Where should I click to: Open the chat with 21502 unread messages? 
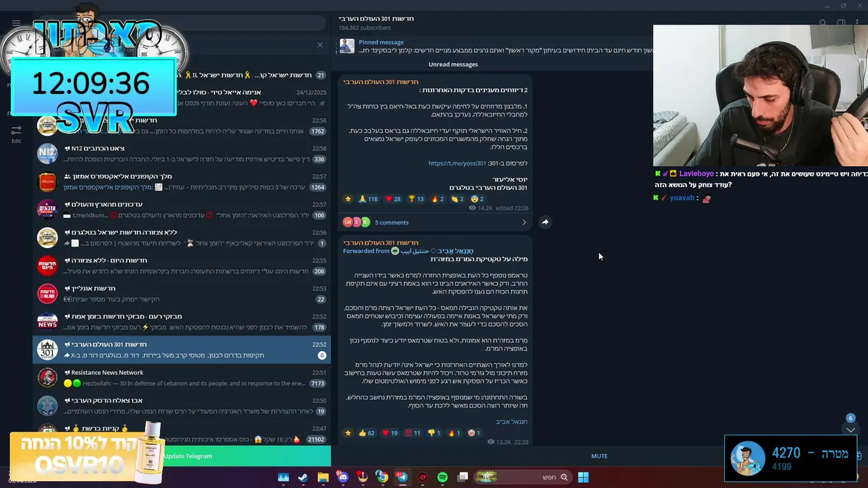point(182,434)
